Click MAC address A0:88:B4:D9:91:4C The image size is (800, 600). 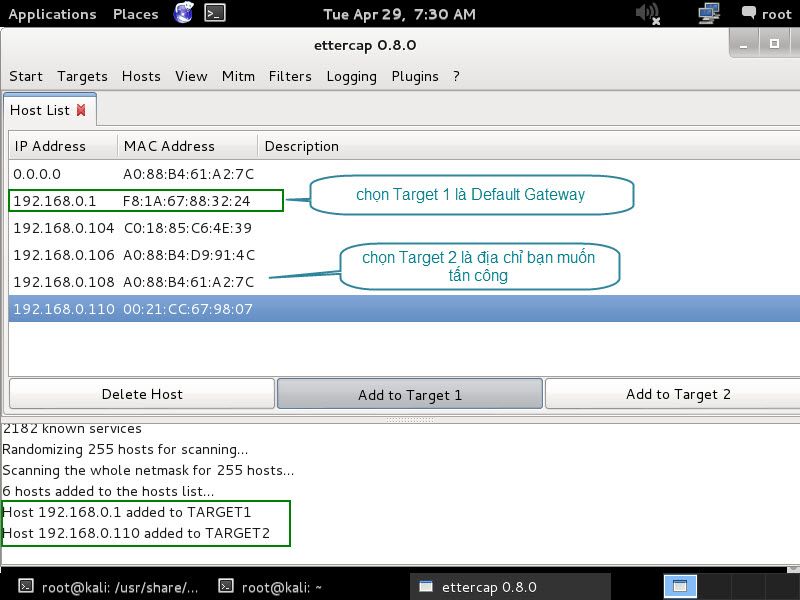point(189,255)
